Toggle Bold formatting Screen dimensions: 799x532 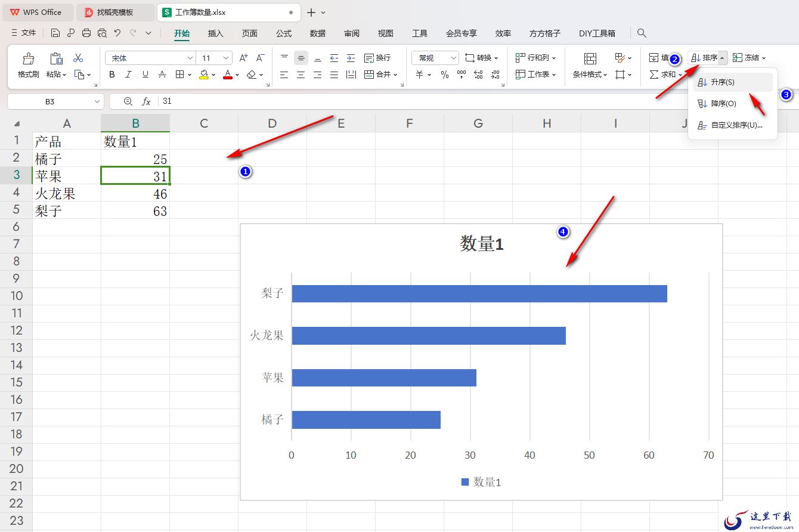click(112, 75)
